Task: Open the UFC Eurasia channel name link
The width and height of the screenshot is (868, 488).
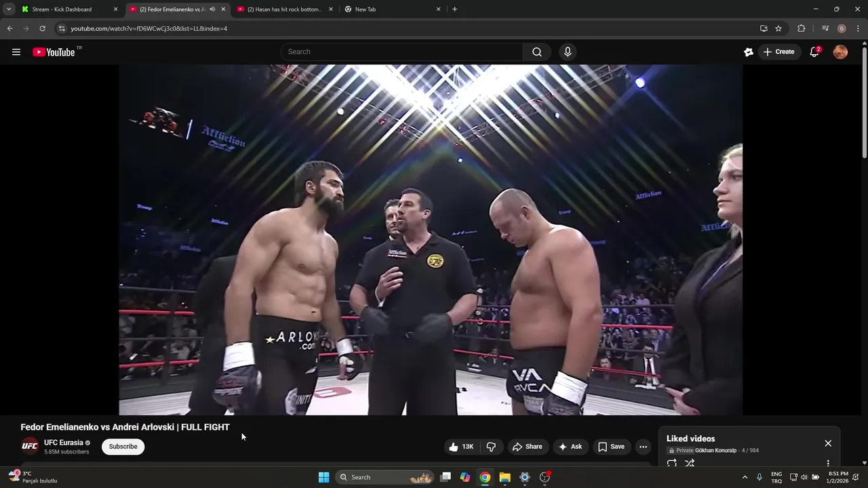Action: [64, 443]
